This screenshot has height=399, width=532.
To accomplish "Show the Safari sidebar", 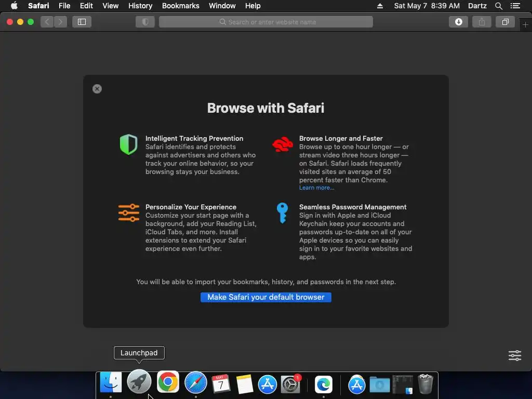I will 82,22.
